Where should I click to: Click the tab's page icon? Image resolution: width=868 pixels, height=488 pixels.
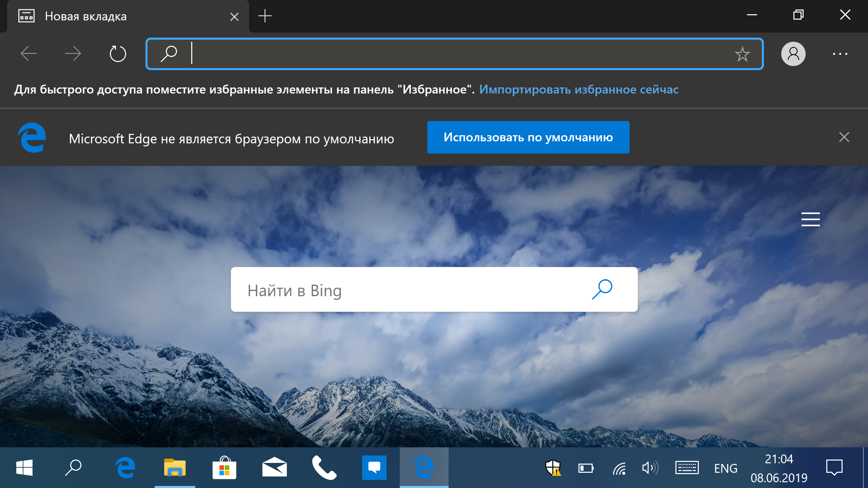(26, 16)
